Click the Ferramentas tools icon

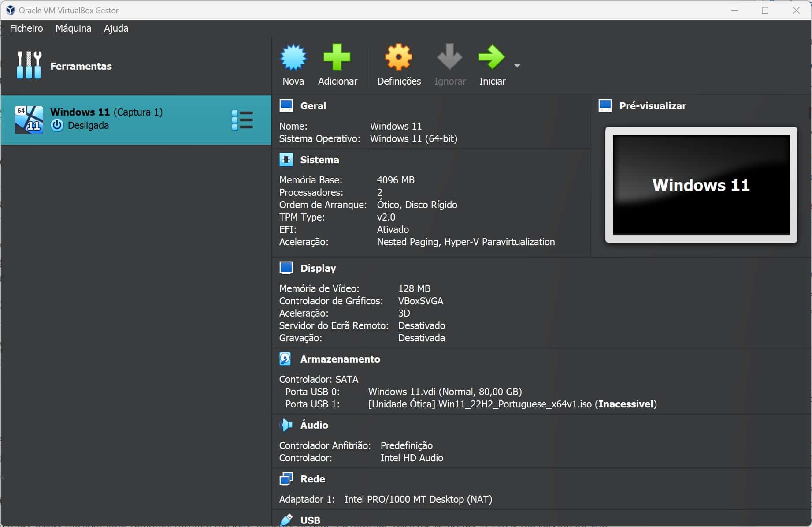(x=29, y=65)
